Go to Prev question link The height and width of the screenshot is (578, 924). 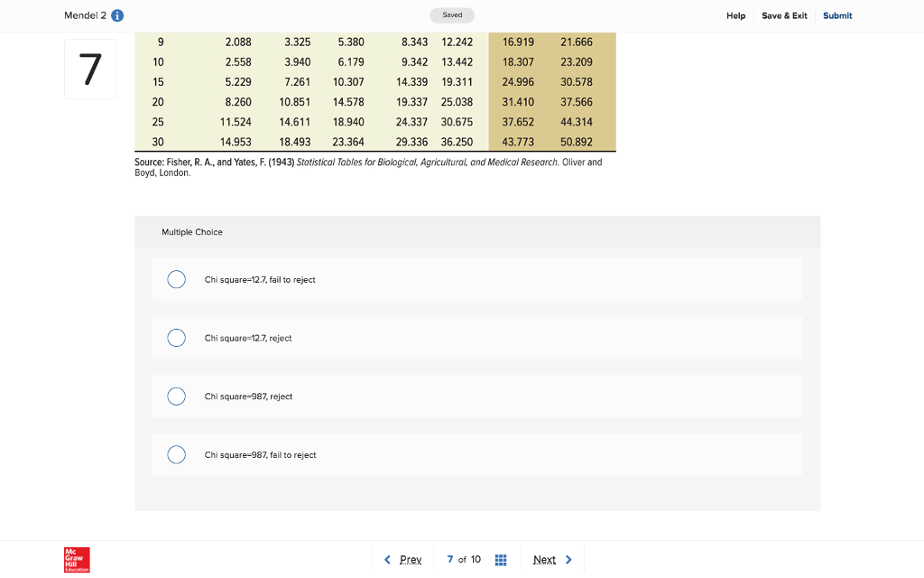pos(411,560)
